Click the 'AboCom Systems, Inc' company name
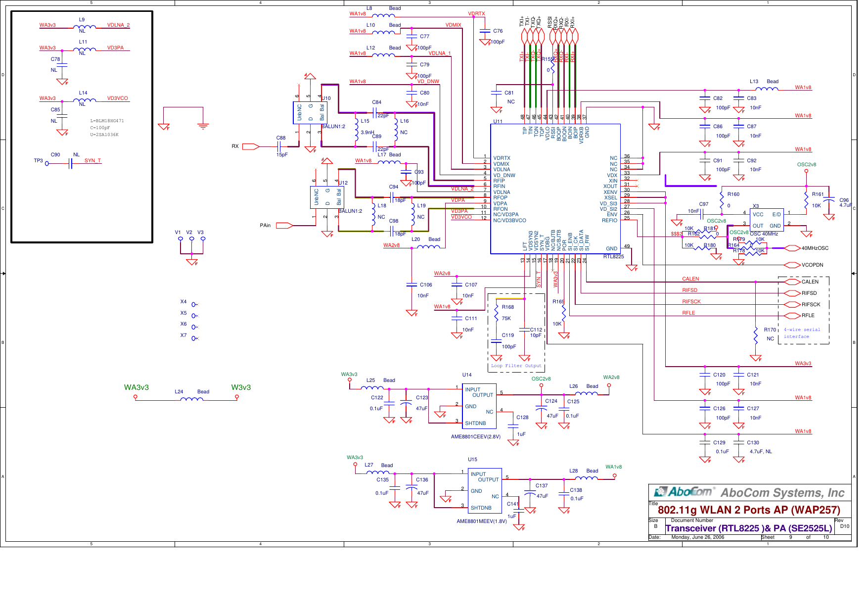The width and height of the screenshot is (868, 614). click(x=783, y=493)
